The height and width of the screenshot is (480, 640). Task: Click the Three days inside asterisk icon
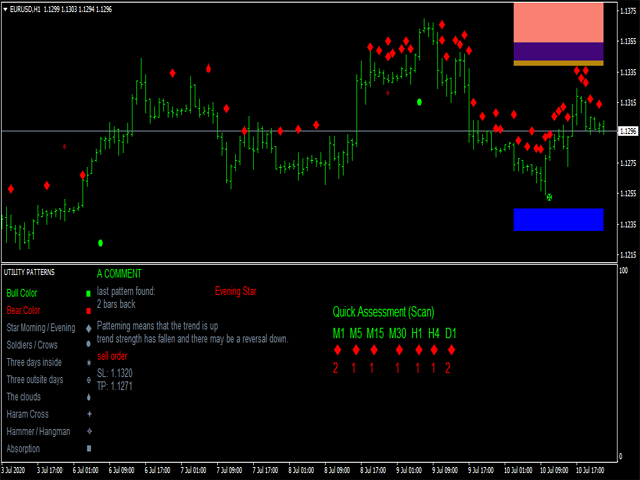coord(89,362)
